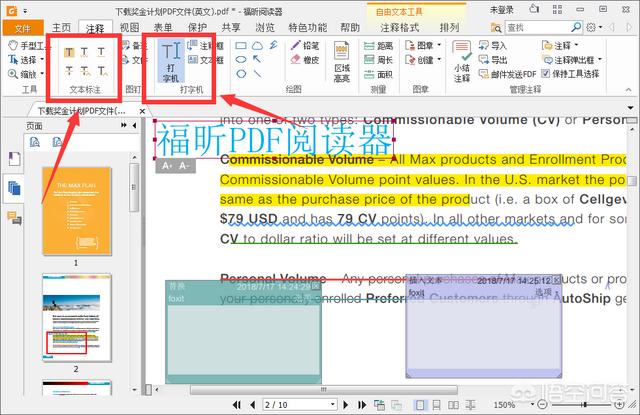This screenshot has height=415, width=640.
Task: Select the insert text caret tool
Action: click(102, 71)
